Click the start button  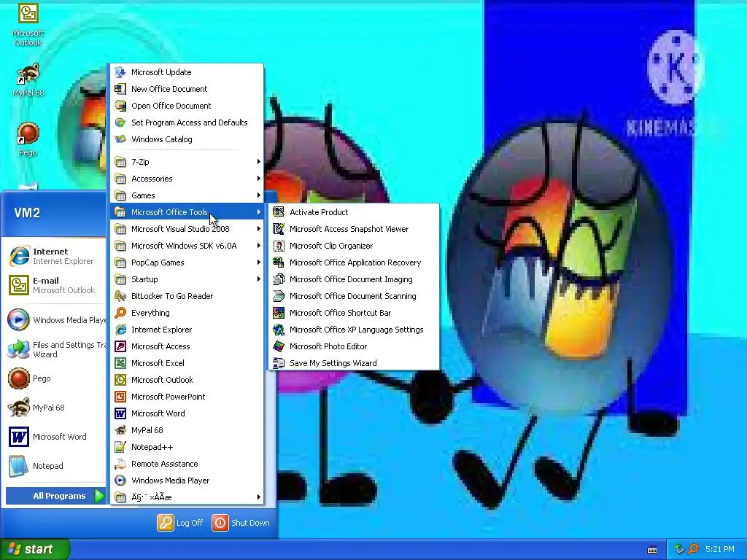tap(35, 549)
